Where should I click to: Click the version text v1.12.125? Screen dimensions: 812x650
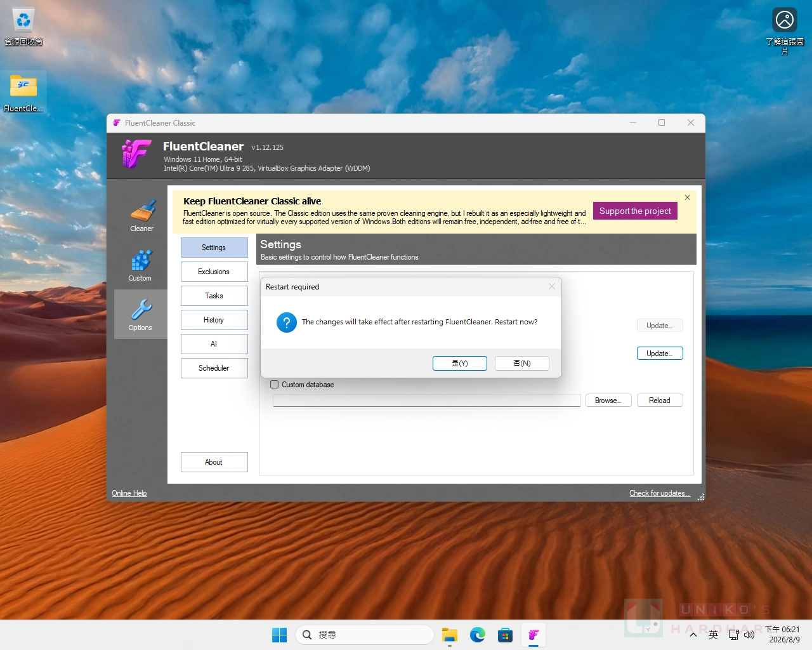pos(268,147)
